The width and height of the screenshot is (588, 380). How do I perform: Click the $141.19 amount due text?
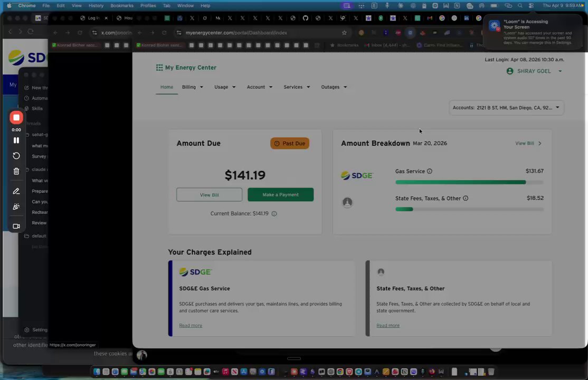[245, 175]
